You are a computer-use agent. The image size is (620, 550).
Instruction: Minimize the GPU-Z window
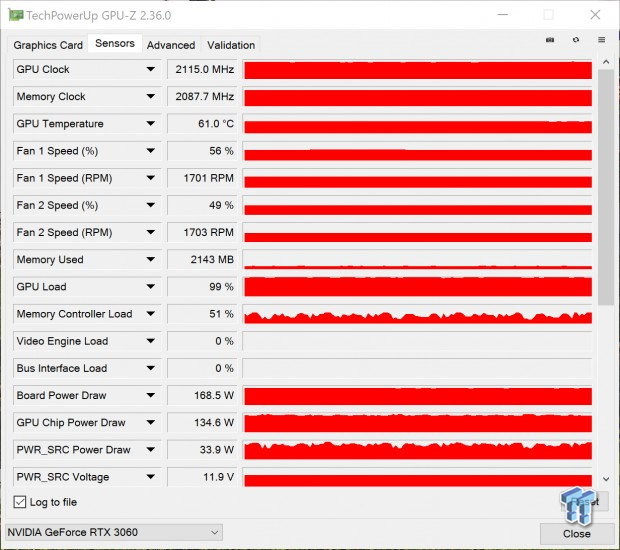click(x=503, y=15)
